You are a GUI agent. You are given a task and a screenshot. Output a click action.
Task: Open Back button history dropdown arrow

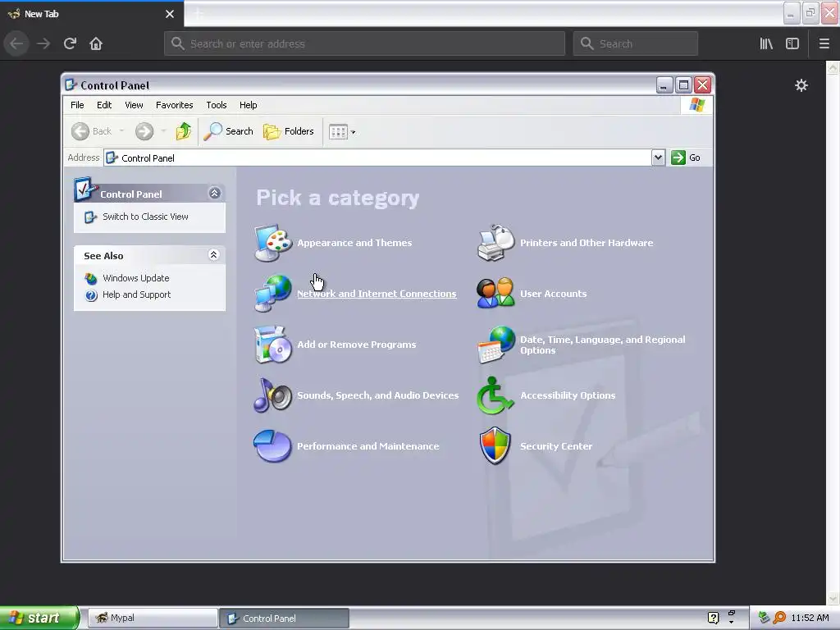pos(121,131)
